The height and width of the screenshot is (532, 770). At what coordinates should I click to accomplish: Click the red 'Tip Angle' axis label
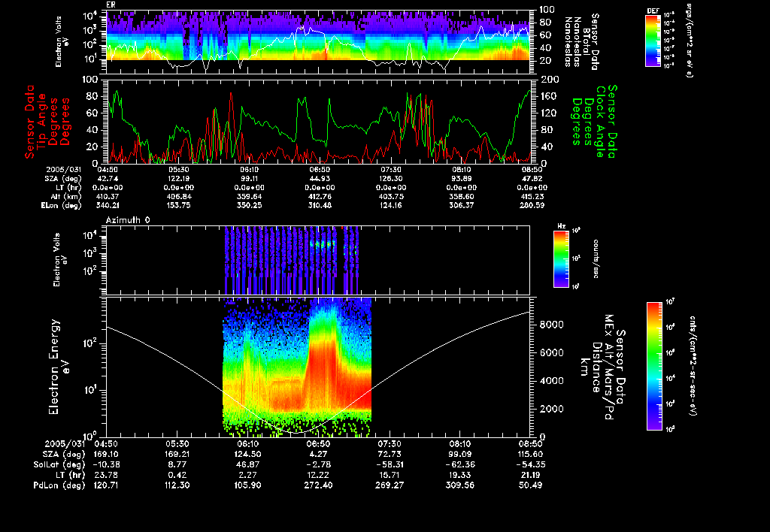click(41, 122)
